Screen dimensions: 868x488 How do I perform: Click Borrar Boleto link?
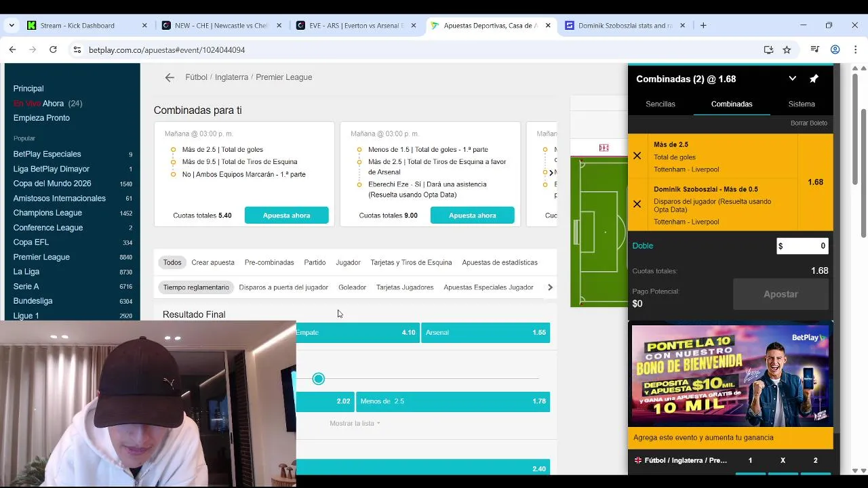pos(808,123)
